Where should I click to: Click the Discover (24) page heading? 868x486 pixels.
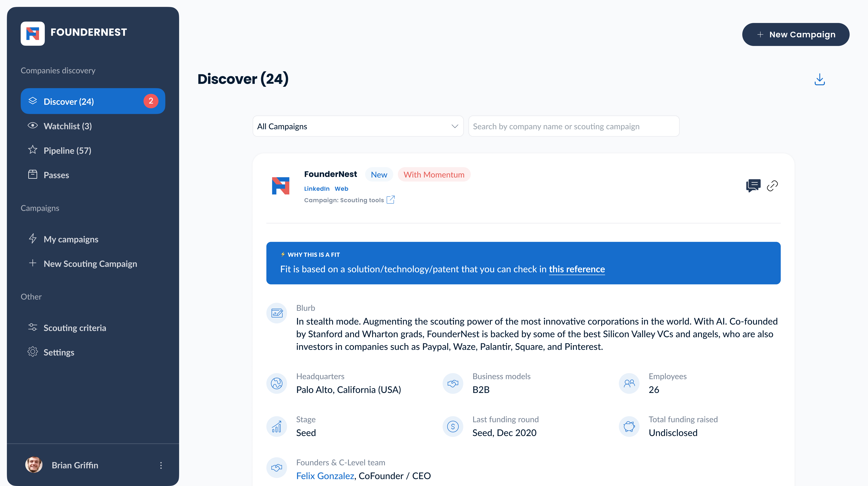(x=243, y=79)
